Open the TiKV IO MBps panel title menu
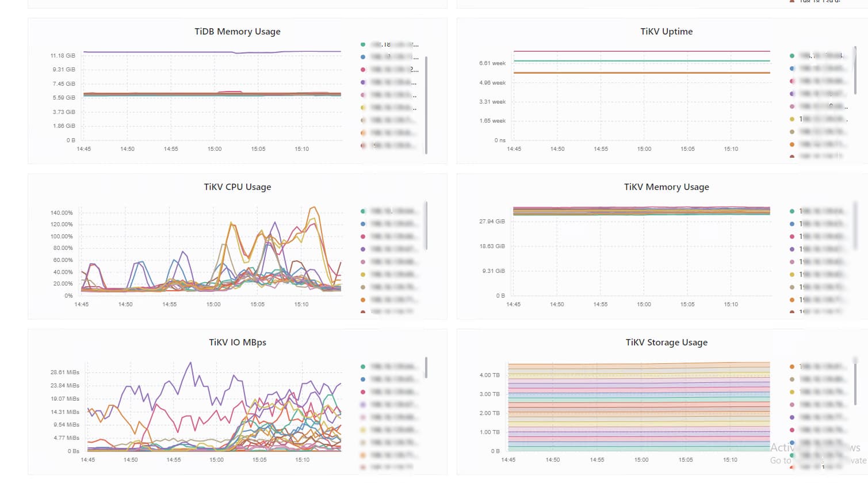Viewport: 868px width, 483px height. click(x=237, y=343)
